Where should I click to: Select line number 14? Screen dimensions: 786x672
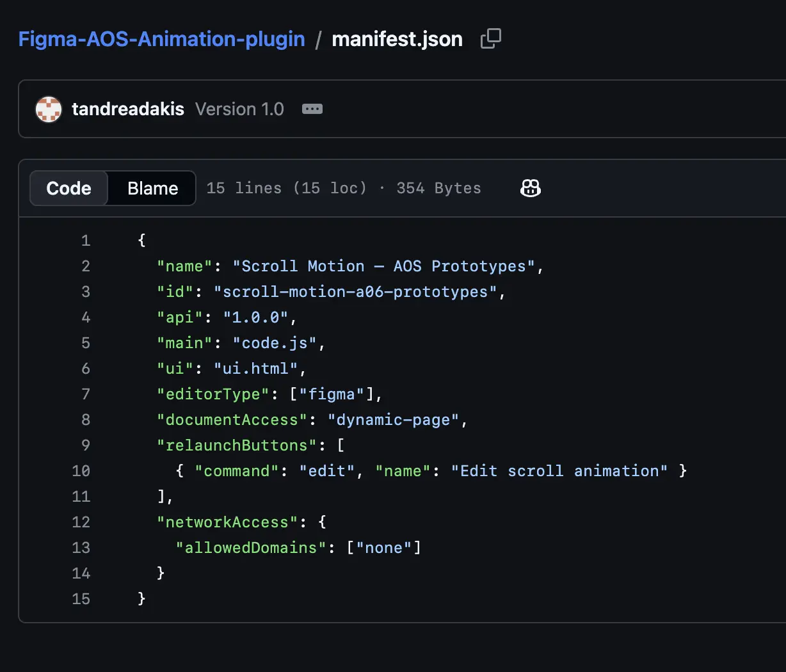click(x=81, y=573)
